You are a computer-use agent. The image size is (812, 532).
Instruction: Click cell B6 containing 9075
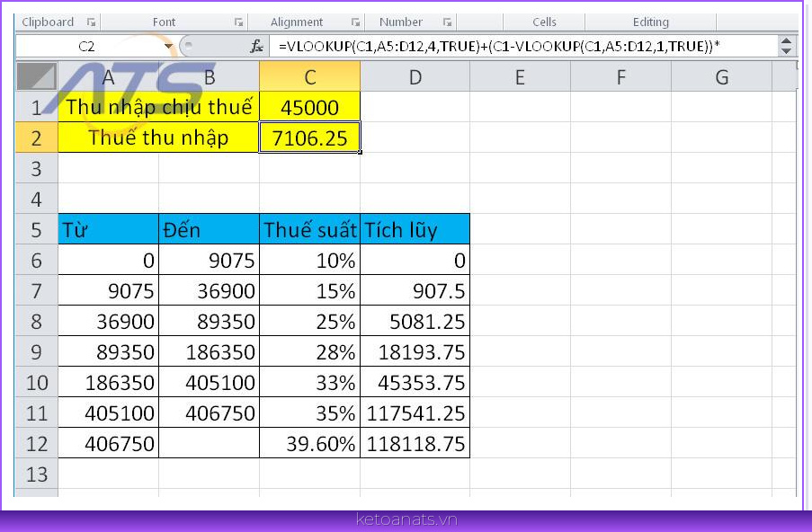point(210,260)
